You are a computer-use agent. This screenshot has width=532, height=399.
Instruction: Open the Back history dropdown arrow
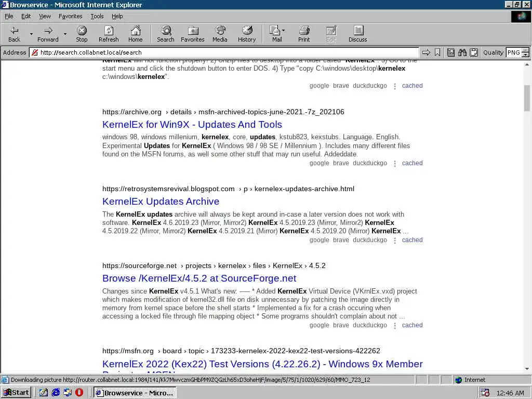[x=31, y=34]
